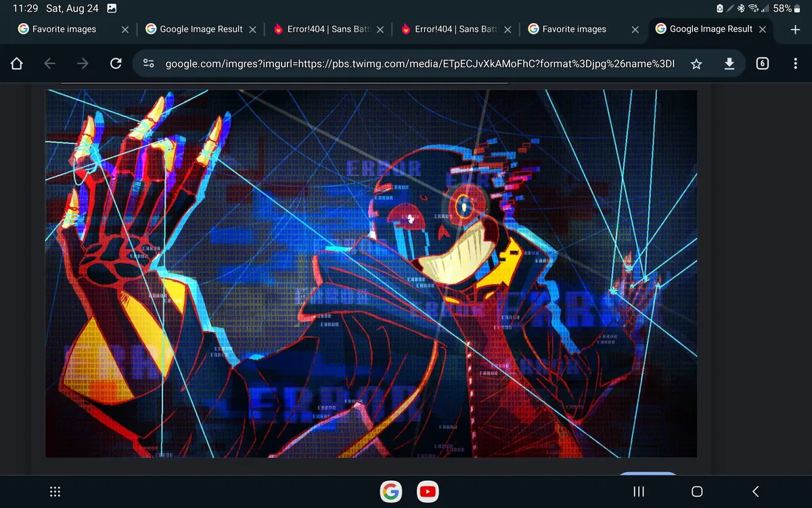Tap the Error Sans artwork image
This screenshot has width=812, height=508.
(x=371, y=273)
